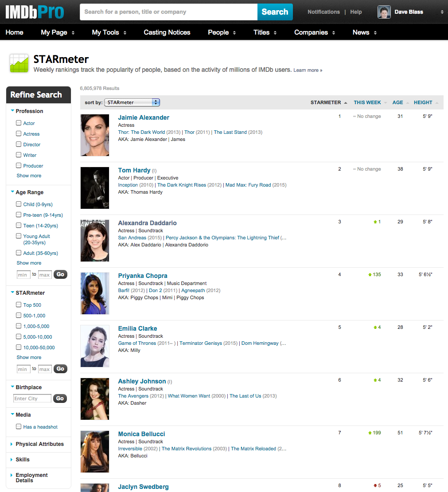This screenshot has height=492, width=448.
Task: Open Jaimie Alexander's headshot thumbnail
Action: (x=95, y=135)
